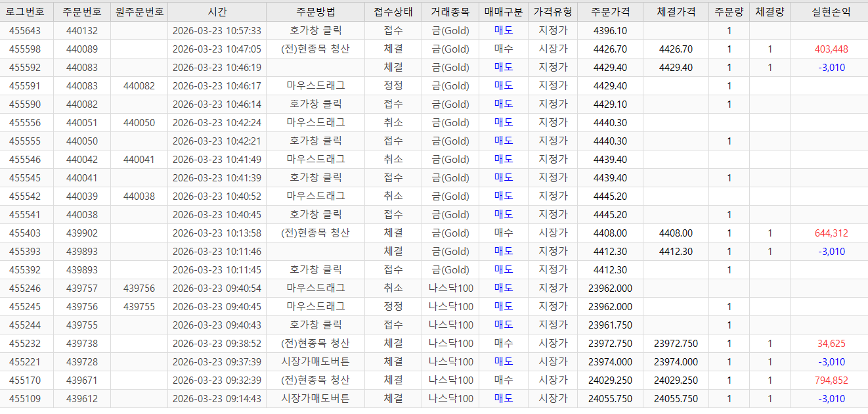868x414 pixels.
Task: Click original order number 440038
Action: (139, 196)
